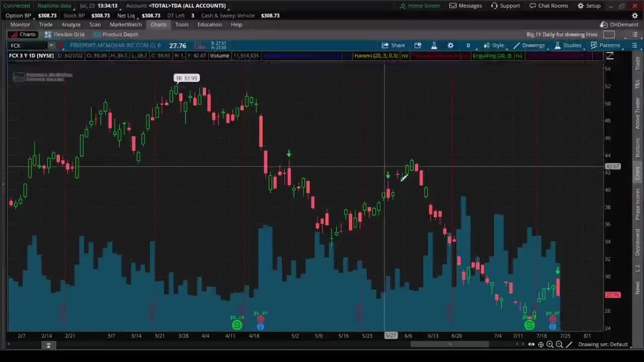Viewport: 644px width, 362px height.
Task: Switch to the Trade tab
Action: [46, 25]
